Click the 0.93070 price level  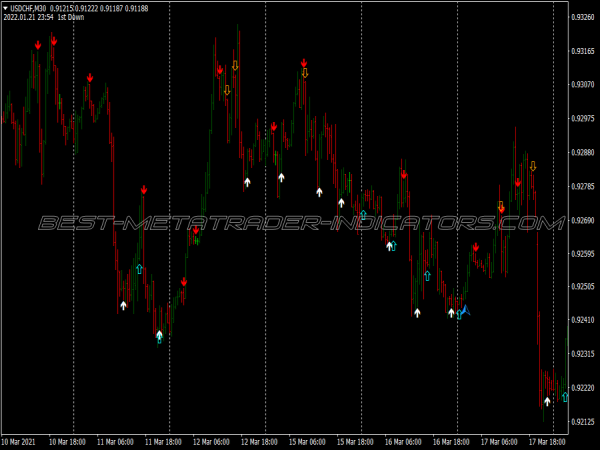583,85
